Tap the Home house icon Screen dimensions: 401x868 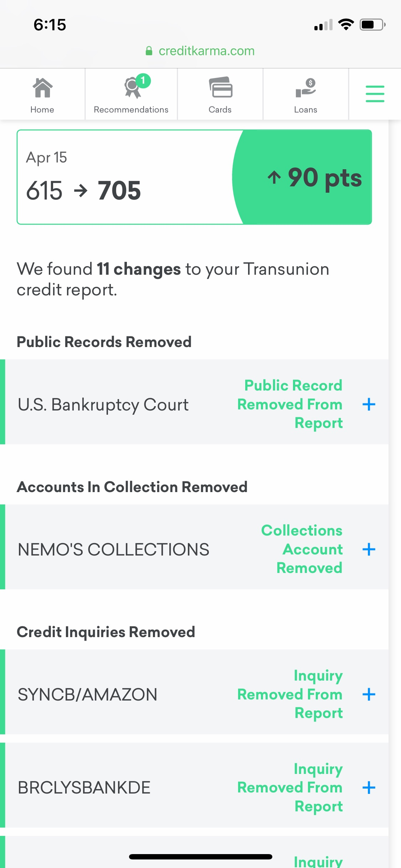pyautogui.click(x=42, y=88)
